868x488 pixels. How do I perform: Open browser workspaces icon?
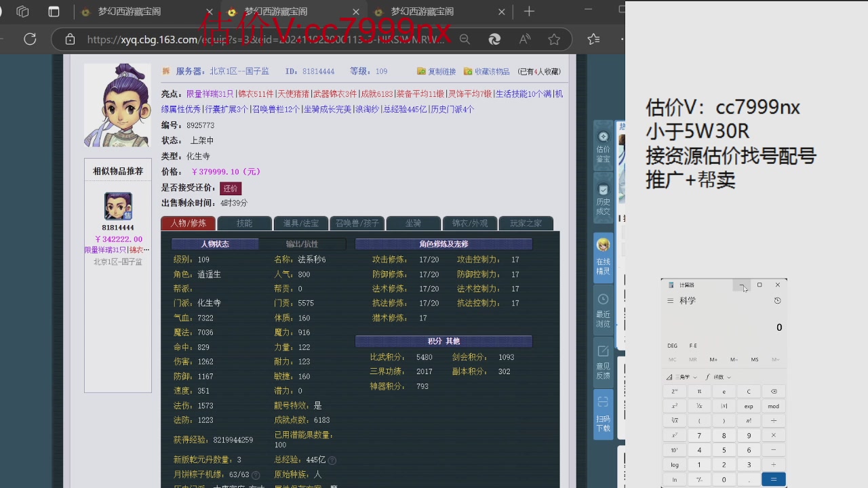tap(22, 12)
